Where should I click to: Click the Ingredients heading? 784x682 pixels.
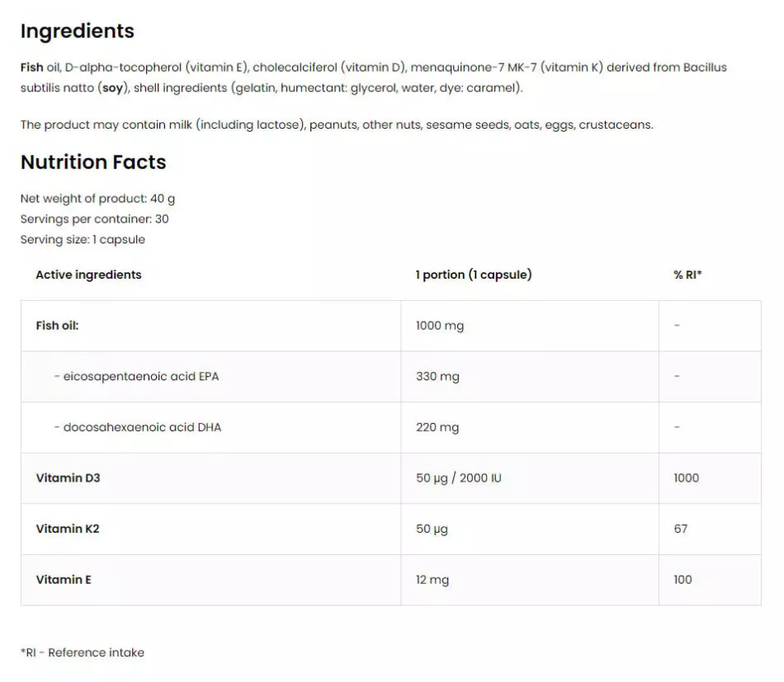[77, 31]
